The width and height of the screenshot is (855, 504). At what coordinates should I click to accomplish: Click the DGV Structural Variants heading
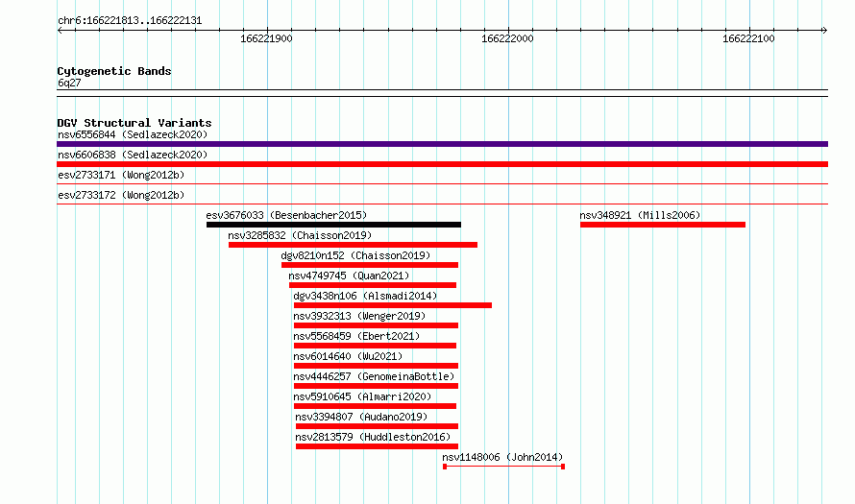pos(134,123)
